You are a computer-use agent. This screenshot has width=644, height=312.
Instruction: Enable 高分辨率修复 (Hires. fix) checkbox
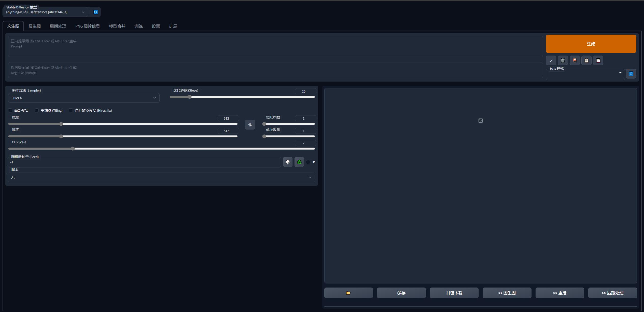pyautogui.click(x=71, y=110)
